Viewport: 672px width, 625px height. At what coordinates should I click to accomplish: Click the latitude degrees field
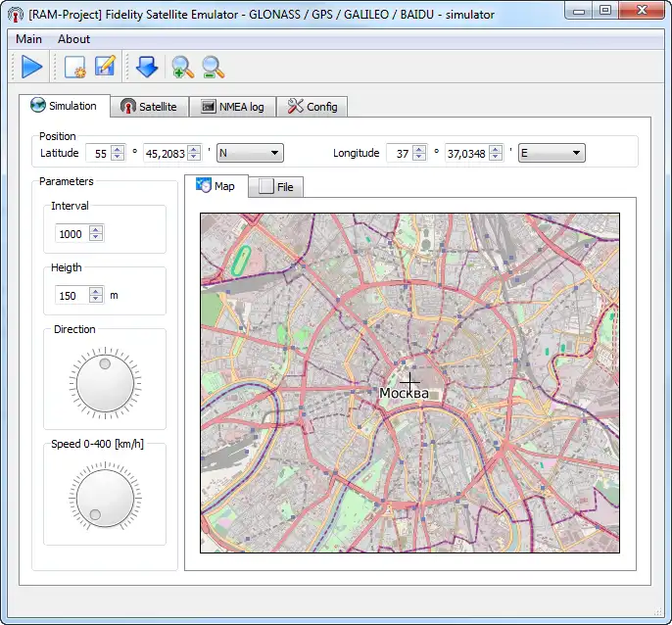click(101, 153)
